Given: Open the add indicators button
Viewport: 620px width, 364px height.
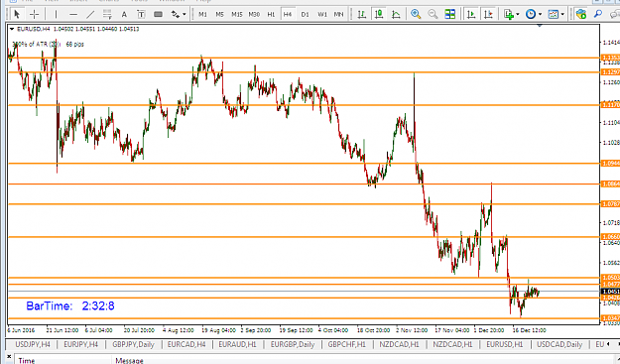Looking at the screenshot, I should [509, 14].
